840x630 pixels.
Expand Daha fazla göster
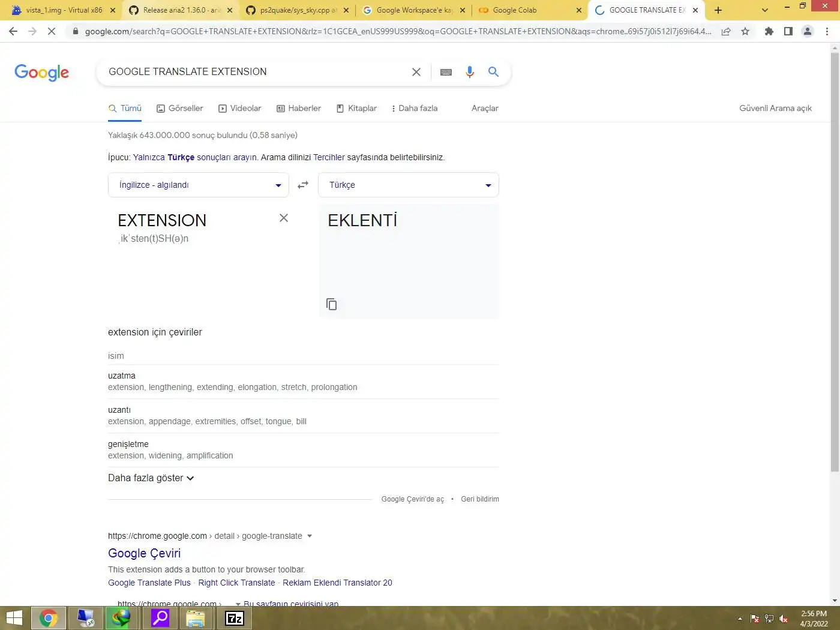coord(151,478)
